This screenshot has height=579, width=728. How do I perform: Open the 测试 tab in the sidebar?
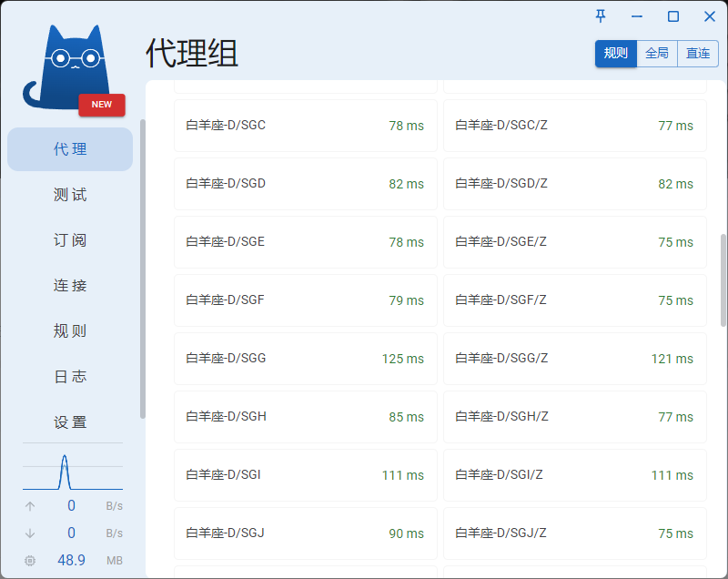[x=70, y=195]
